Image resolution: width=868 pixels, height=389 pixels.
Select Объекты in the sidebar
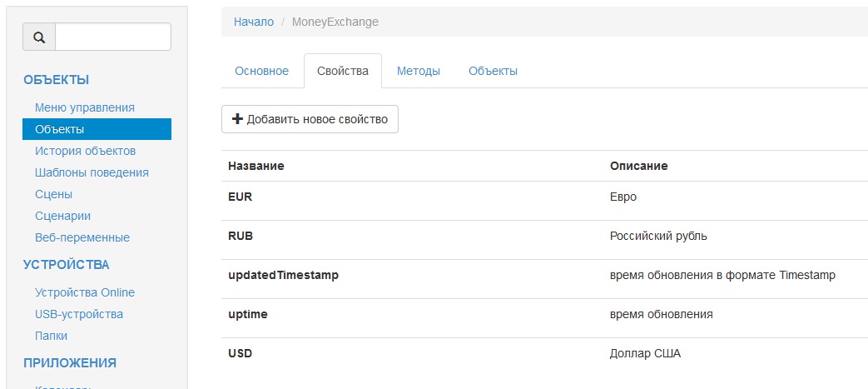[59, 129]
